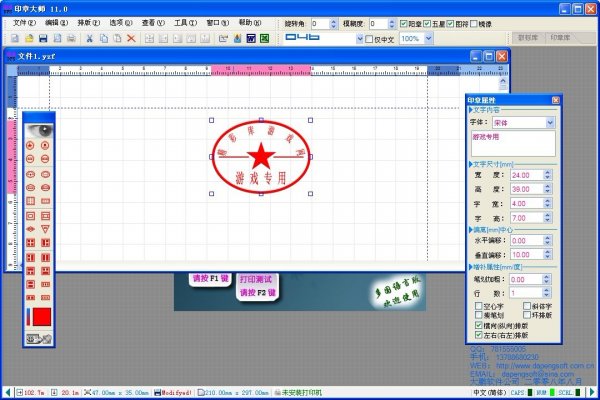Click the blue-red gradient bar beside red swatch
This screenshot has width=600, height=400.
(28, 317)
